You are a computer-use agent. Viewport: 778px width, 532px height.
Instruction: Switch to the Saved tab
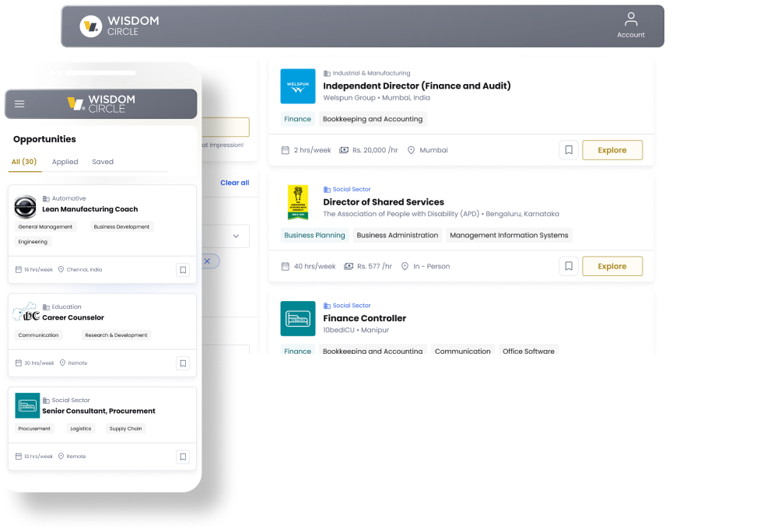tap(103, 162)
